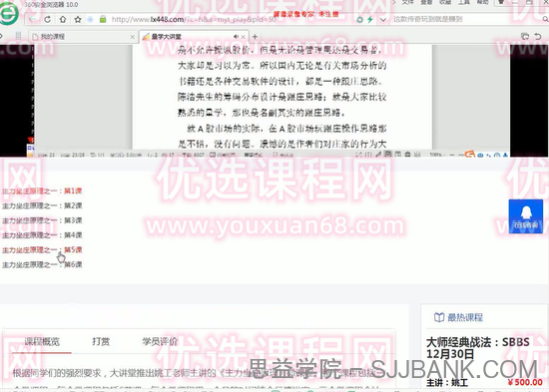Switch to the 我的课程 tab
Screen dimensions: 549x392
pos(83,36)
